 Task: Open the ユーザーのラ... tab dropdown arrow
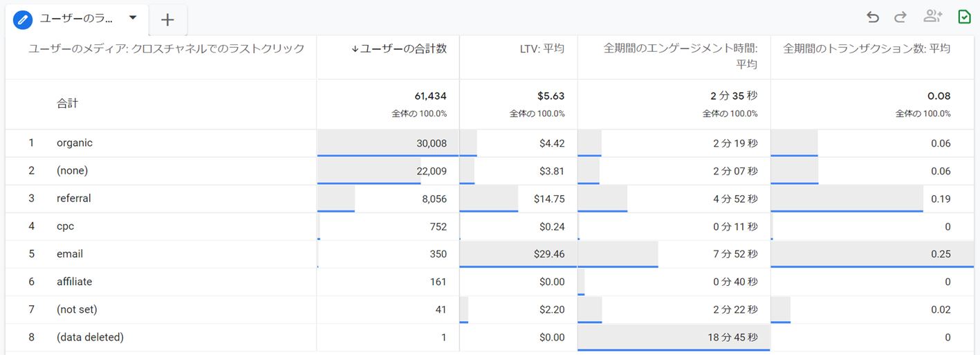pyautogui.click(x=133, y=18)
